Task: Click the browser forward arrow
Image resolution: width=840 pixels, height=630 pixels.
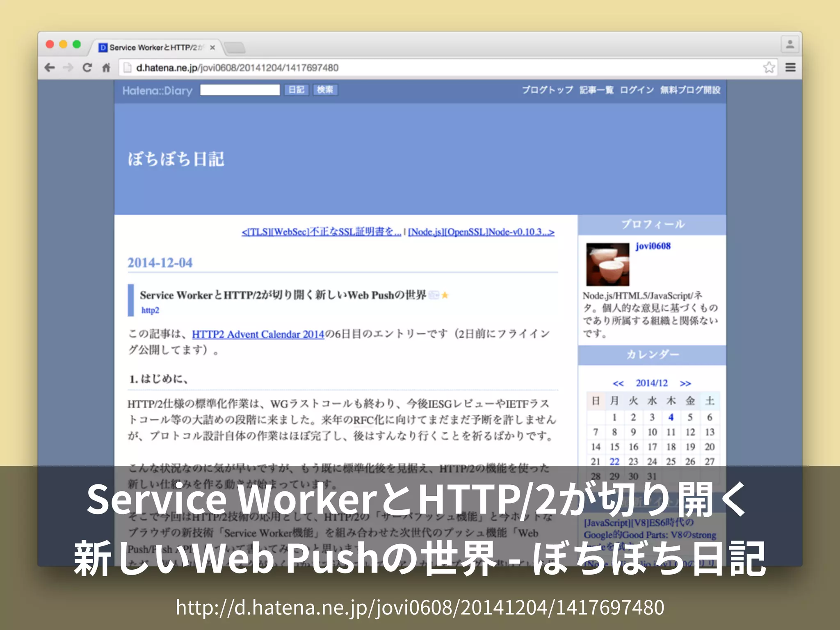Action: 68,68
